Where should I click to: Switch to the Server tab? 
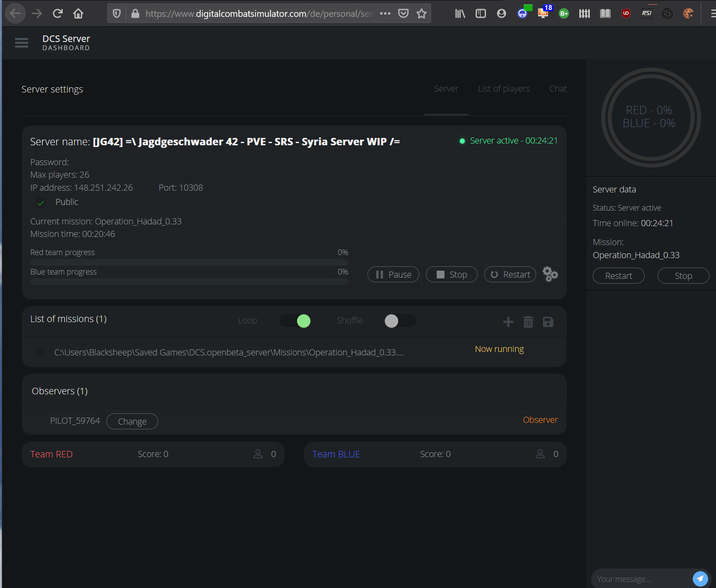point(446,89)
